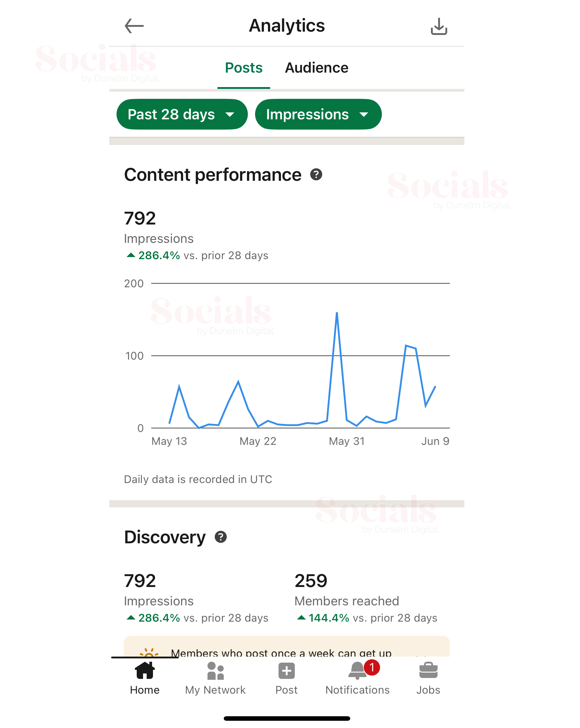Open Content performance help question icon
Viewport: 580px width, 728px height.
[316, 174]
